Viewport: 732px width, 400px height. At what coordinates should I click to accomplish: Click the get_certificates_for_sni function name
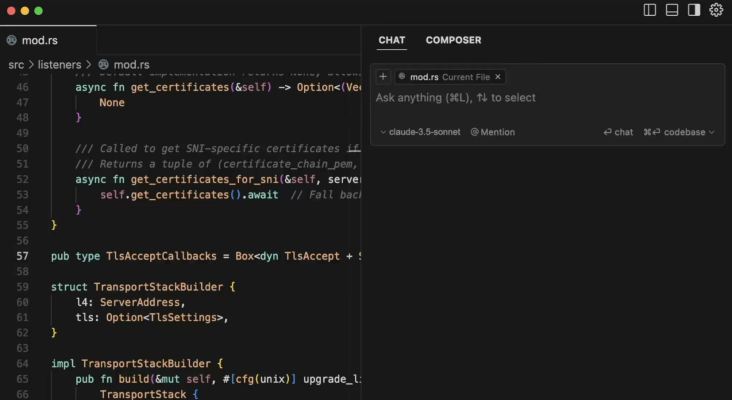coord(204,179)
